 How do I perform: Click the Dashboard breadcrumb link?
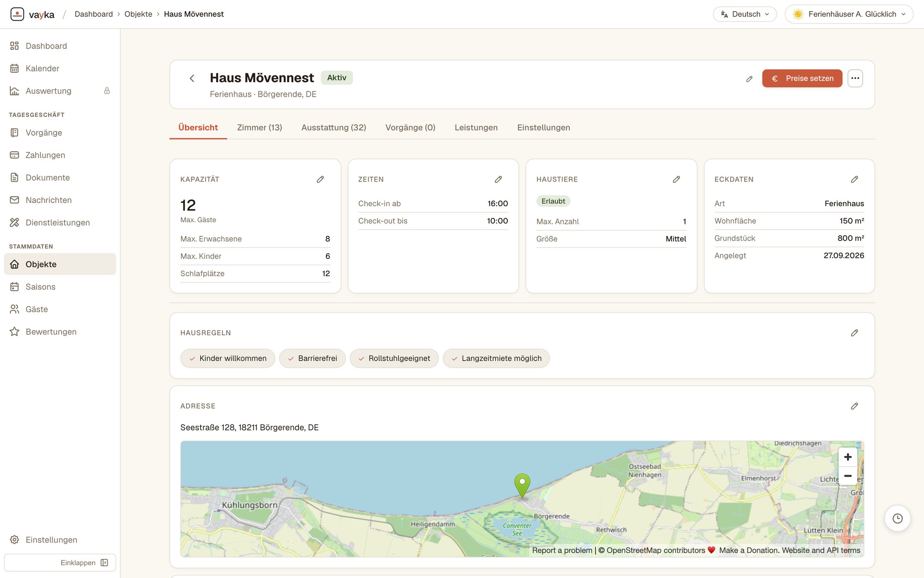tap(94, 14)
